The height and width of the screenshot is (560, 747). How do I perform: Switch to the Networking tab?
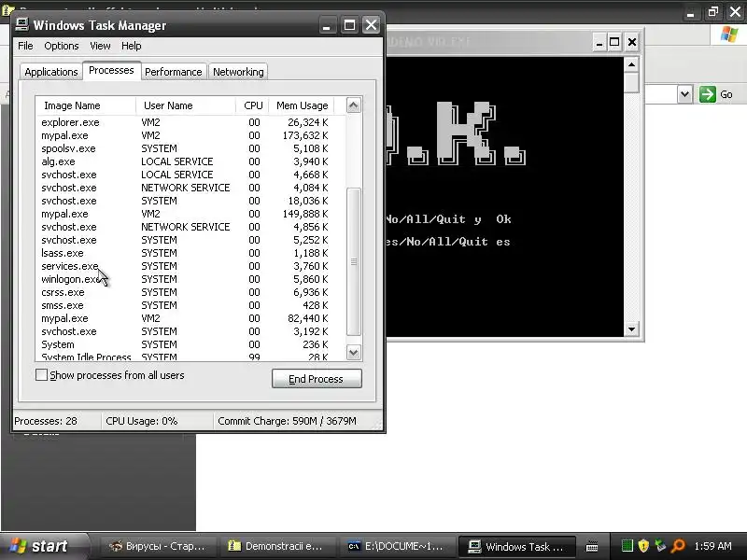[x=238, y=72]
